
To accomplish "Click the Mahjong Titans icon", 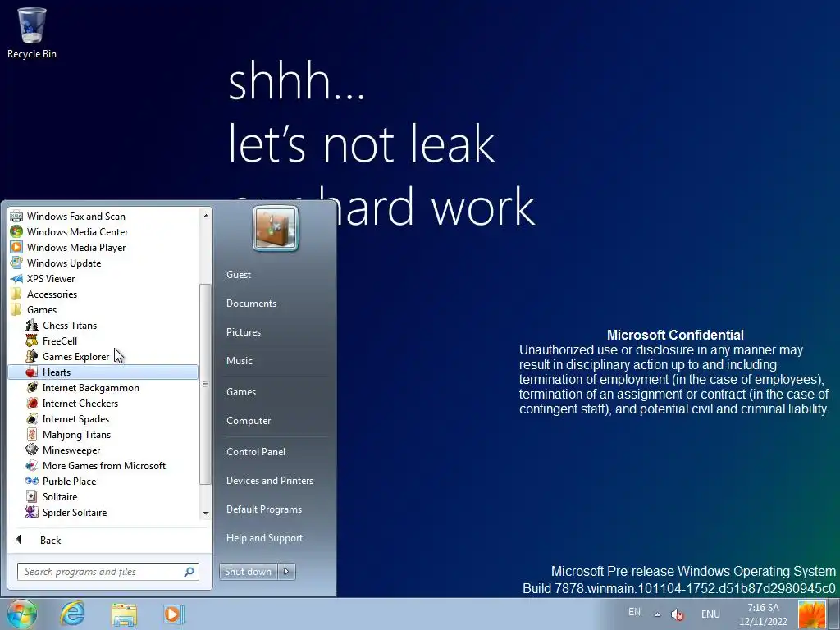I will (x=32, y=434).
